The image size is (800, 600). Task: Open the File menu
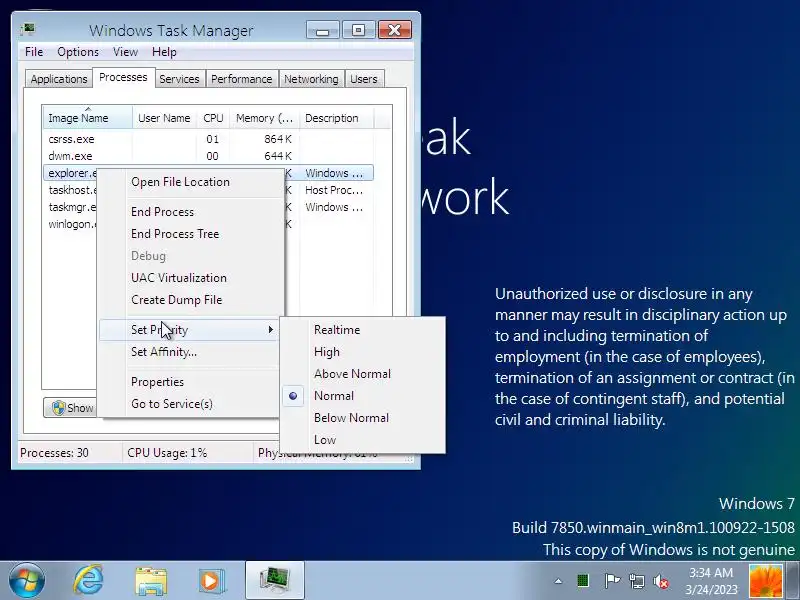(x=34, y=52)
